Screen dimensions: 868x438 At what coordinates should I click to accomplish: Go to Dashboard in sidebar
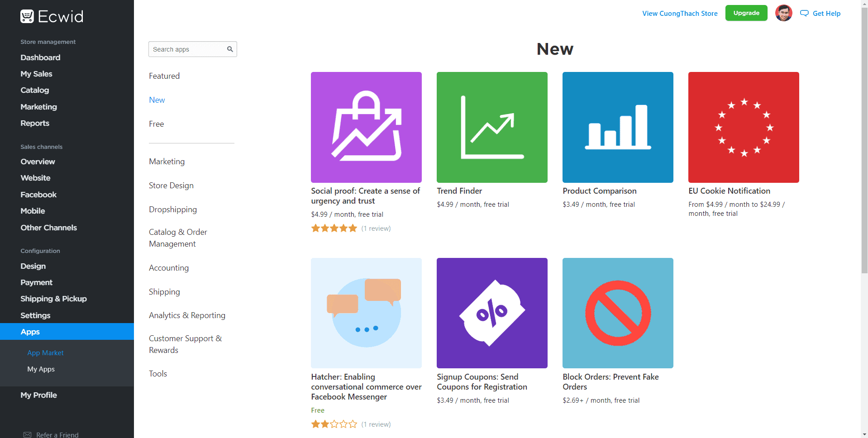(x=40, y=57)
